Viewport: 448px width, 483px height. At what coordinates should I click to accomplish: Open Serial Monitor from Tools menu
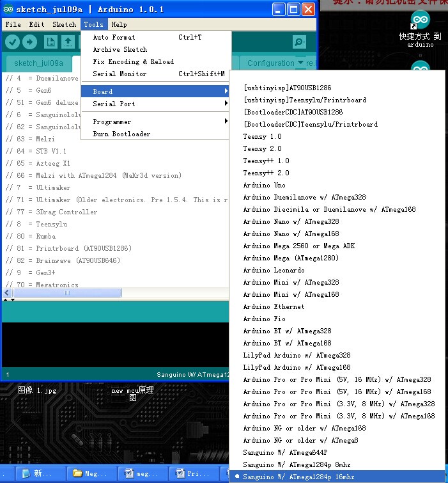tap(155, 74)
